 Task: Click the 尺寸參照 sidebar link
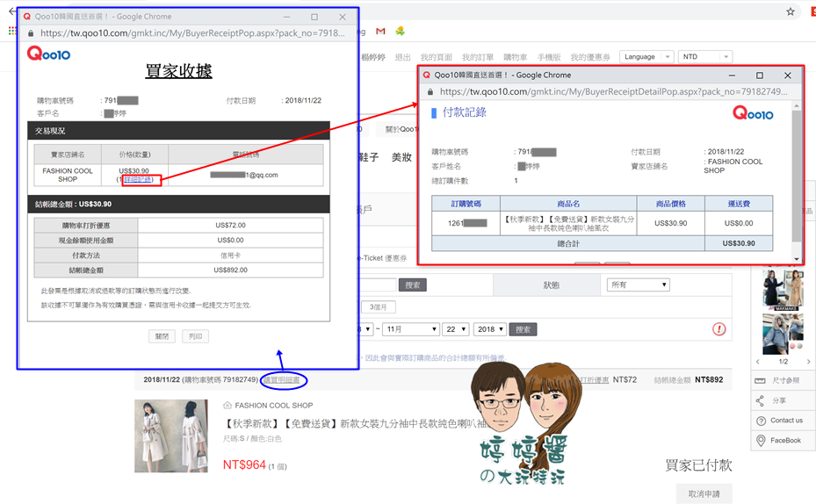[786, 381]
